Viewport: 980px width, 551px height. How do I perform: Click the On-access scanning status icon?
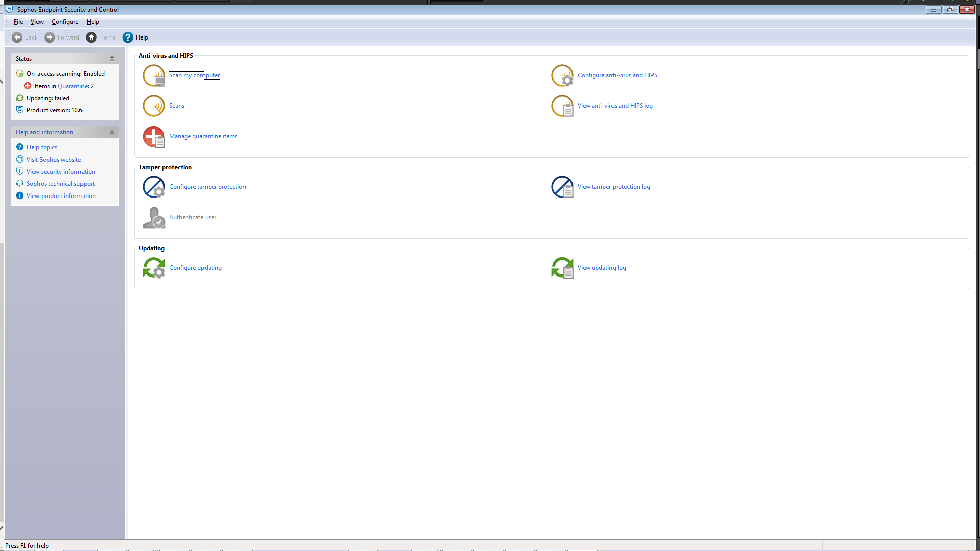pyautogui.click(x=20, y=74)
